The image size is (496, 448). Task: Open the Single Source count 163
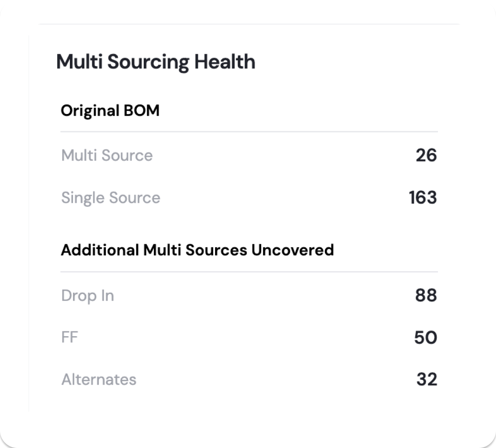pyautogui.click(x=423, y=198)
